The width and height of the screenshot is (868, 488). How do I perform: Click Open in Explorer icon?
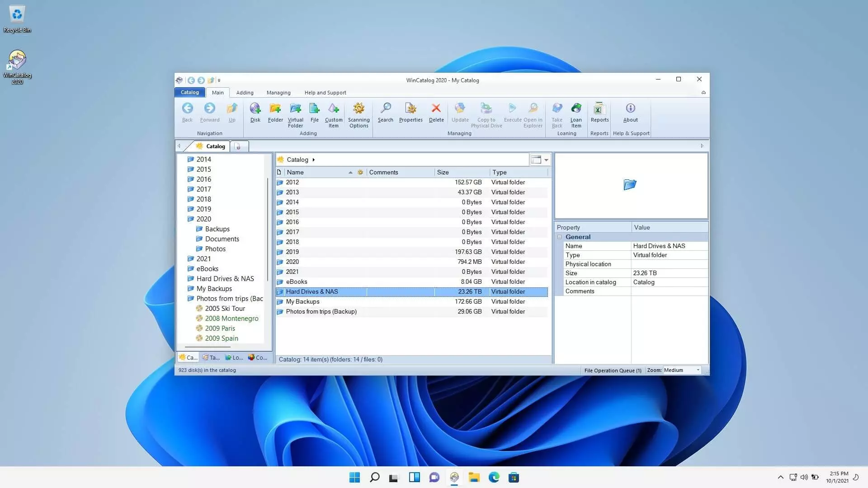(x=533, y=115)
